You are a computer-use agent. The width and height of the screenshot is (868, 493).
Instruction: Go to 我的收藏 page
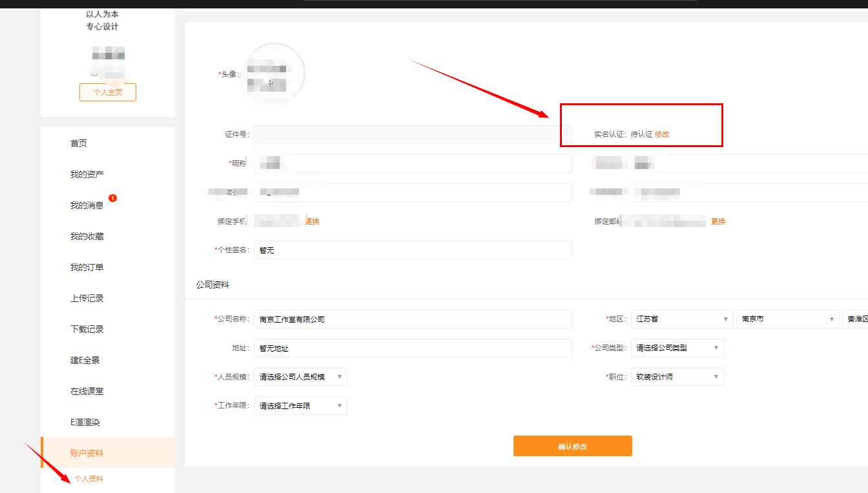(x=87, y=236)
